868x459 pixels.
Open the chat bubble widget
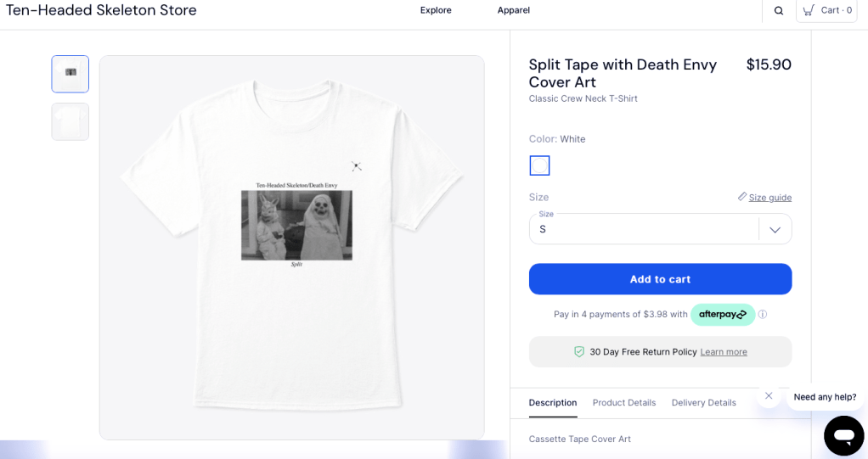(x=843, y=435)
